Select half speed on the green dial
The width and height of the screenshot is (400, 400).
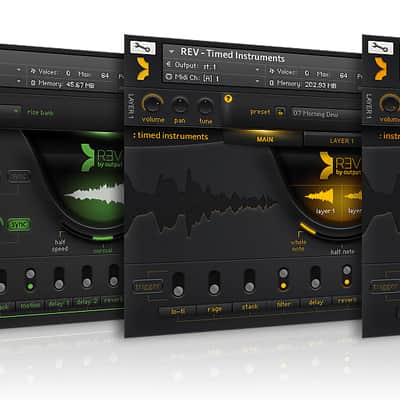60,246
